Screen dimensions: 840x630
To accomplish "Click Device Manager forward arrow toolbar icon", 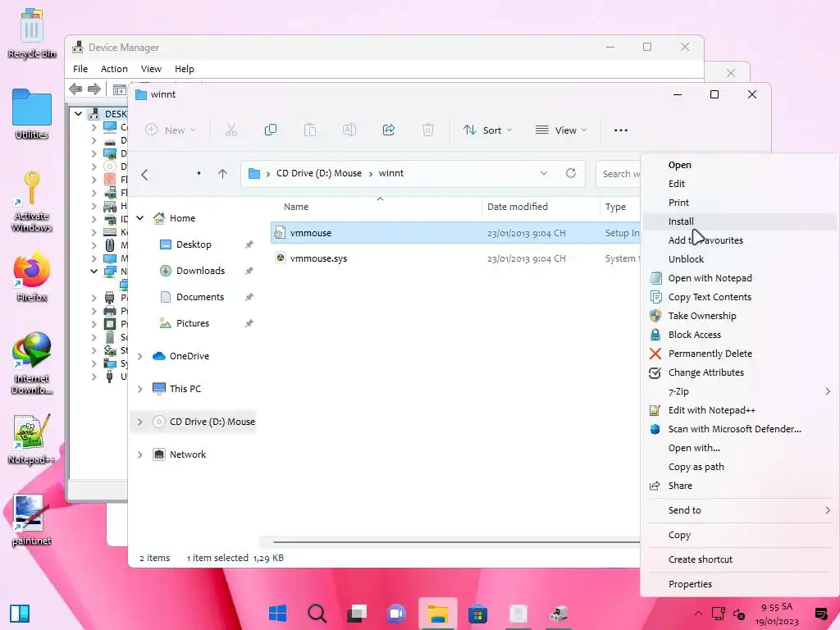I will (x=94, y=89).
